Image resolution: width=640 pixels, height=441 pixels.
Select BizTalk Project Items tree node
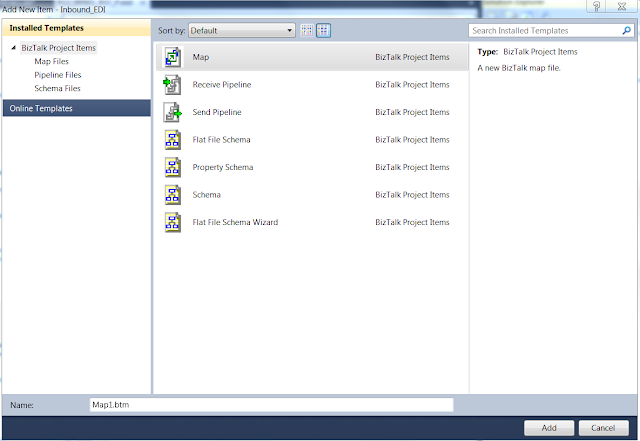[x=58, y=48]
